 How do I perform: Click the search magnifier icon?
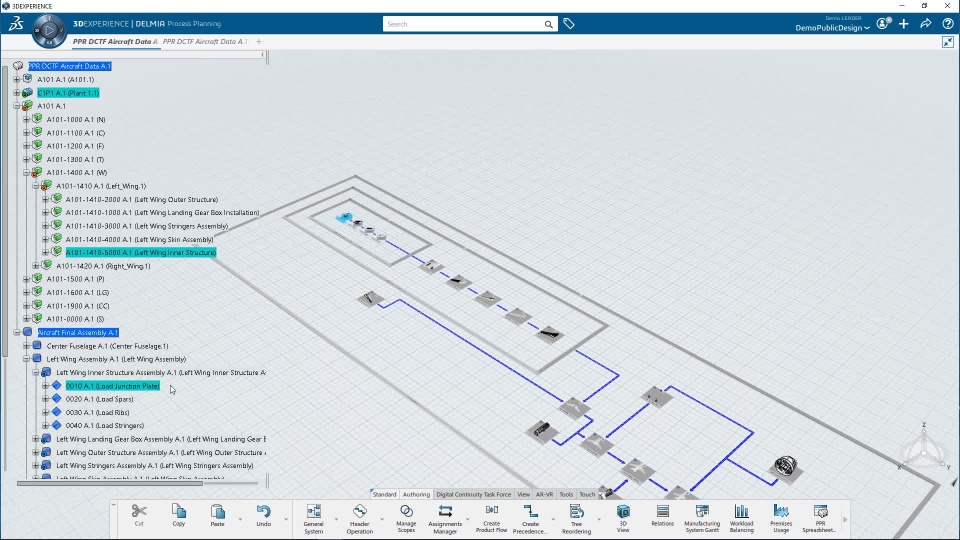pos(549,24)
